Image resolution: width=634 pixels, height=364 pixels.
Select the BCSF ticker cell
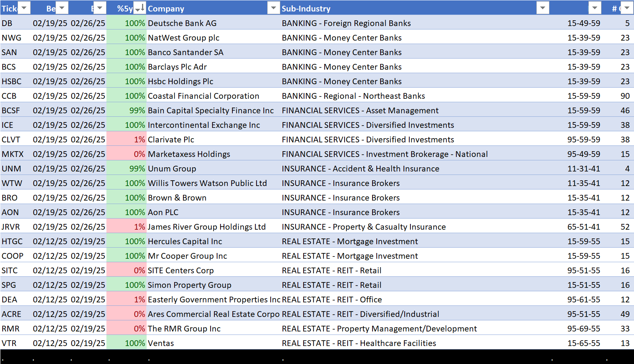pos(16,110)
